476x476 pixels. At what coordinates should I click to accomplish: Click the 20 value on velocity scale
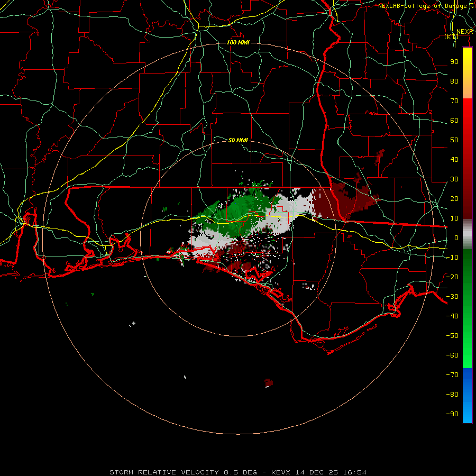pos(454,199)
